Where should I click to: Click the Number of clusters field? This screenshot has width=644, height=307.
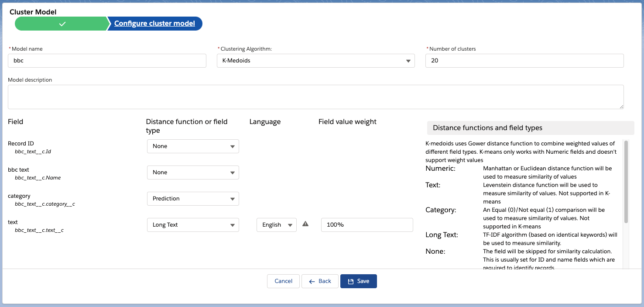click(524, 61)
